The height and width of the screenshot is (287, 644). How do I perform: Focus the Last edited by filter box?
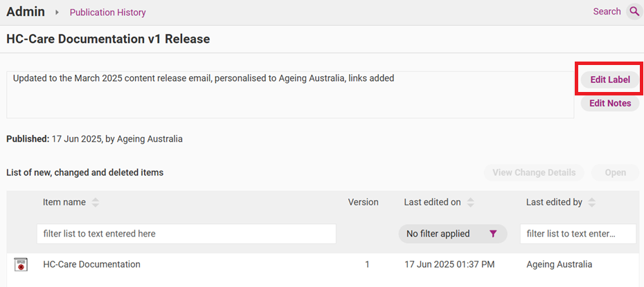[578, 234]
